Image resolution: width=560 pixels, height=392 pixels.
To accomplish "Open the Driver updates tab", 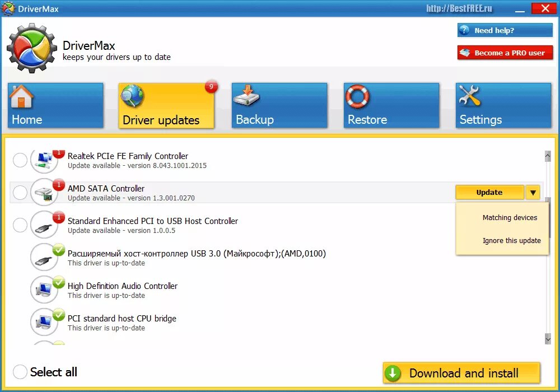I will tap(166, 106).
